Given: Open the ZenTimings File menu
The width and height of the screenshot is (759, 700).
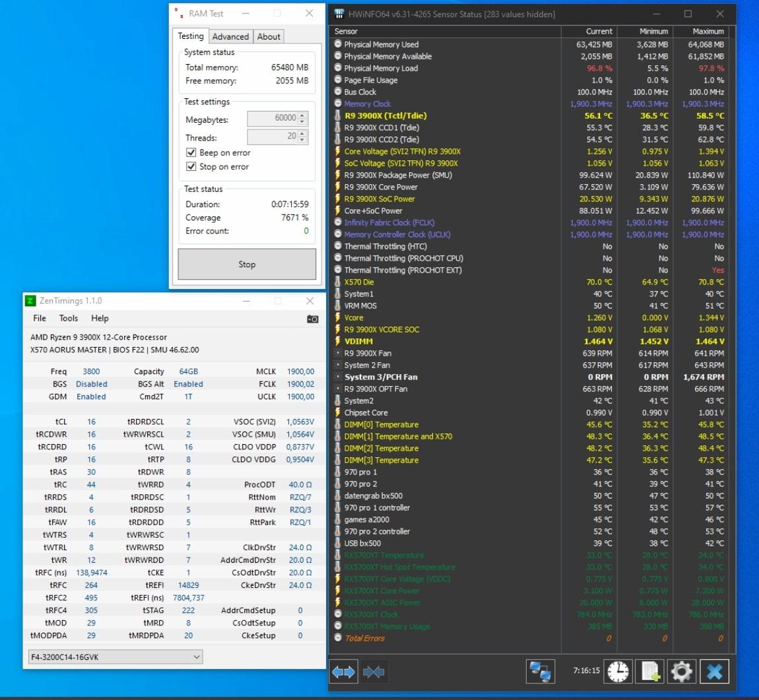Looking at the screenshot, I should pyautogui.click(x=40, y=318).
